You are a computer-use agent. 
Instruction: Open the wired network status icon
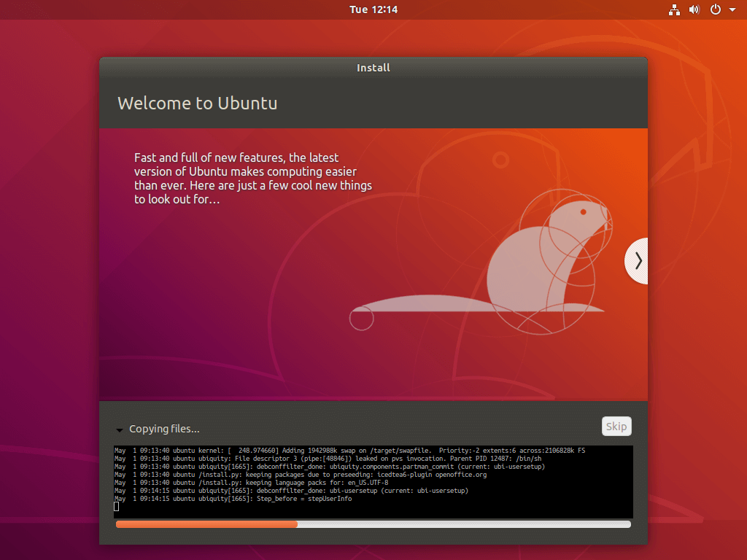(x=673, y=9)
